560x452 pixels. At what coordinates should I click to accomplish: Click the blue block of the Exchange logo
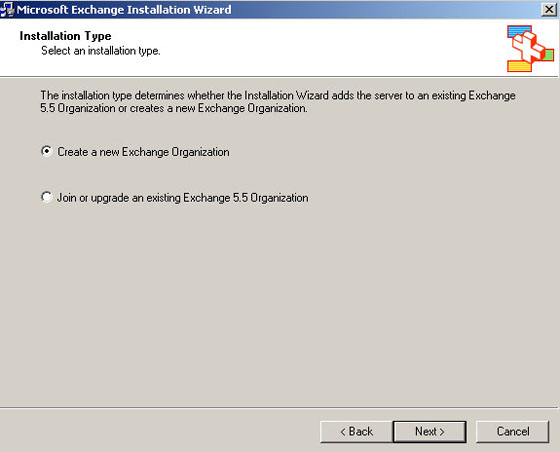point(518,31)
